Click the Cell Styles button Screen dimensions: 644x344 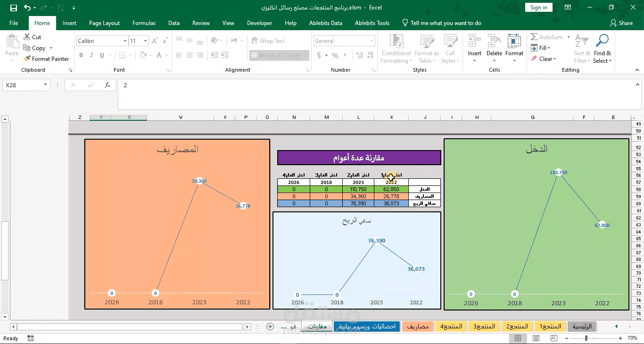pyautogui.click(x=450, y=48)
